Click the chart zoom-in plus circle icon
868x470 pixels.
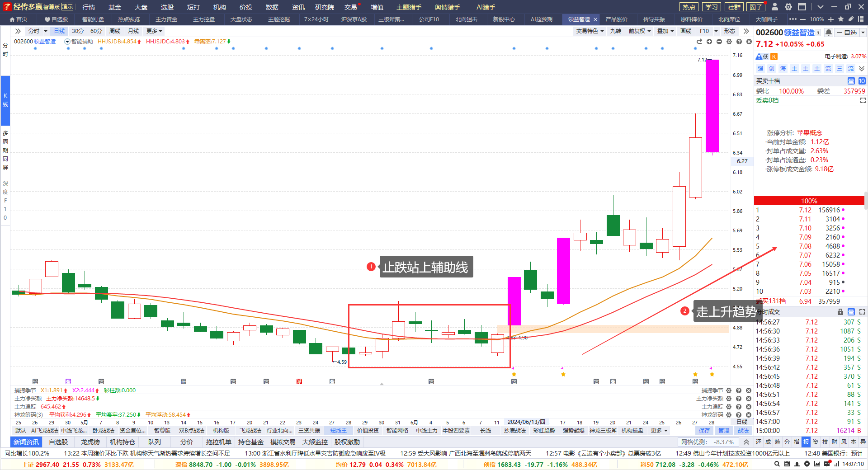[x=709, y=42]
